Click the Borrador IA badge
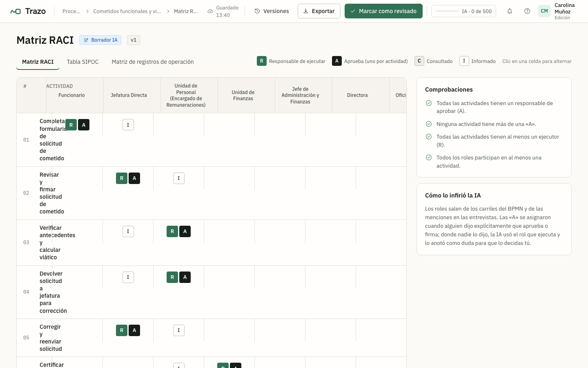 point(100,40)
